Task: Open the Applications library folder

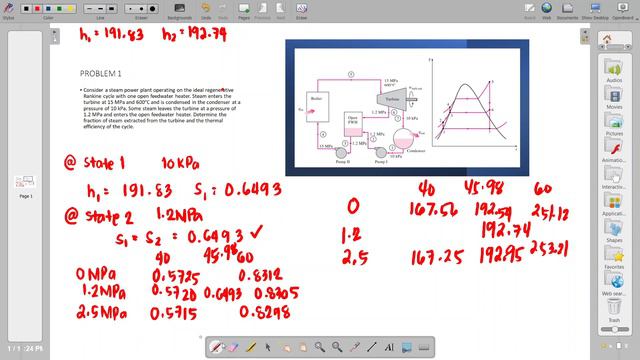Action: coord(614,204)
